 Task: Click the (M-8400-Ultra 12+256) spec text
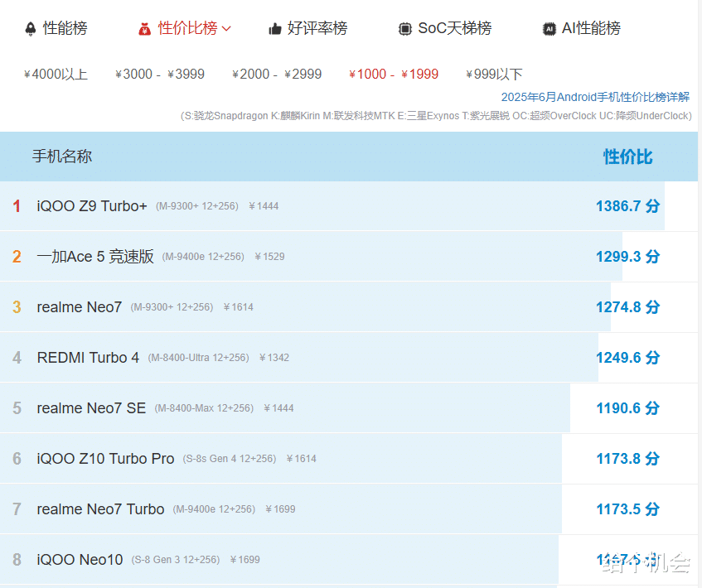pos(198,358)
